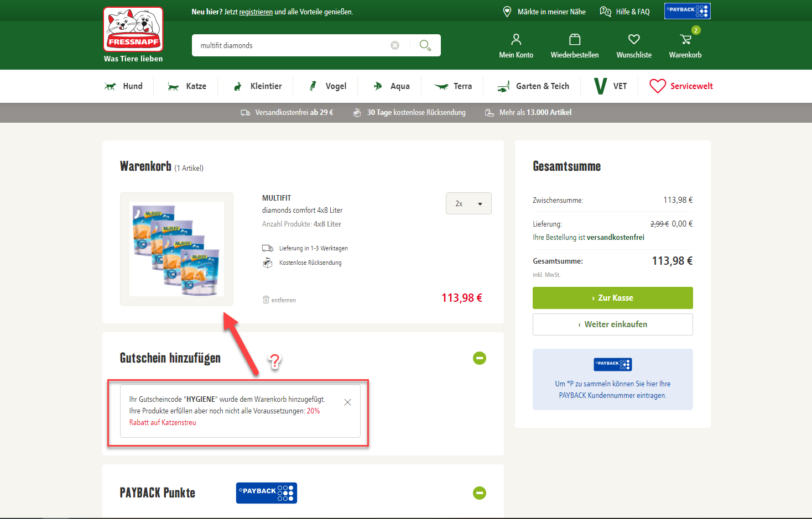This screenshot has height=519, width=812.
Task: Open the Servicewelt menu item
Action: pos(691,86)
